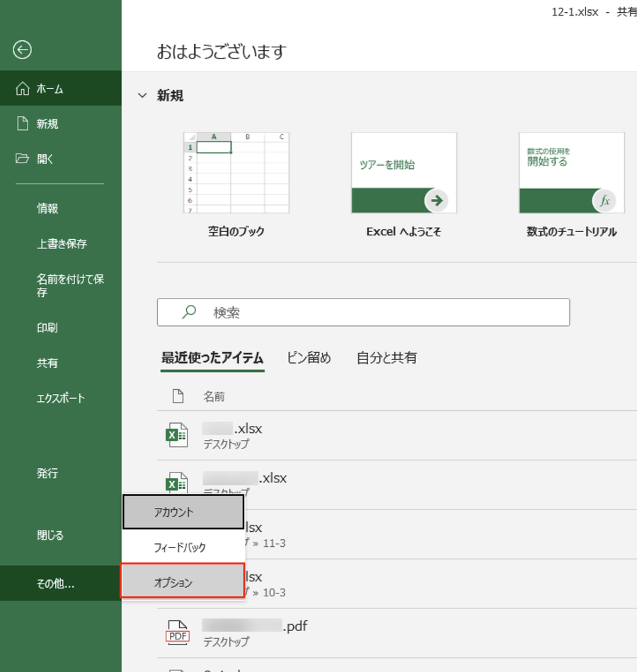The width and height of the screenshot is (637, 672).
Task: Open the 空白のブック template thumbnail
Action: click(236, 173)
